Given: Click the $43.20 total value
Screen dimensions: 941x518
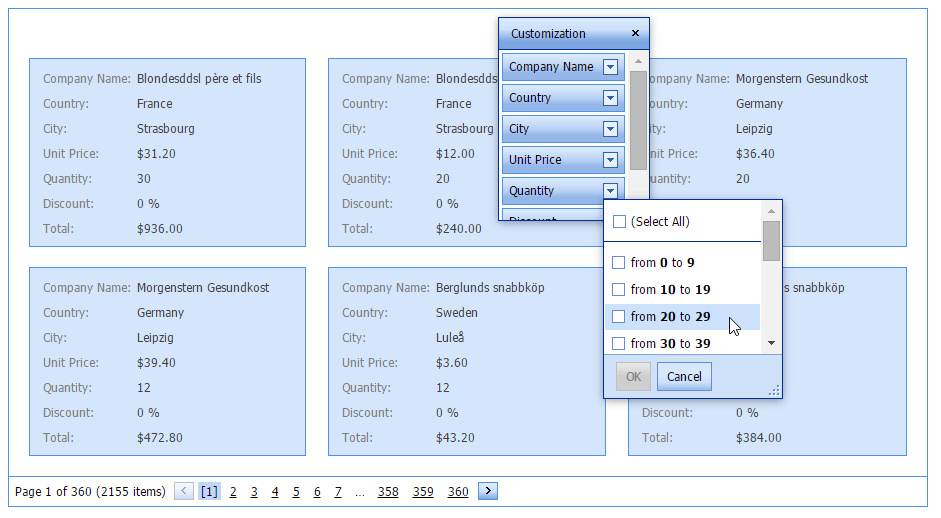Looking at the screenshot, I should (x=455, y=438).
